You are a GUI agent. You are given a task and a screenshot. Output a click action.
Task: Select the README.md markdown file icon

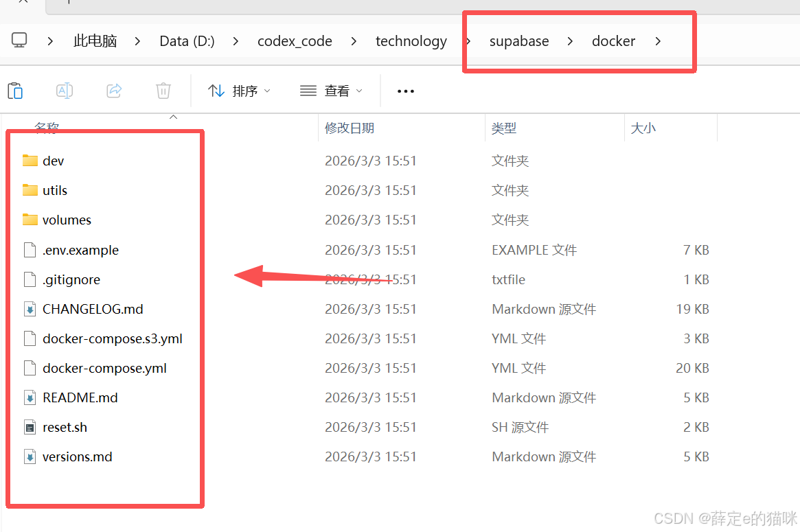pyautogui.click(x=30, y=398)
